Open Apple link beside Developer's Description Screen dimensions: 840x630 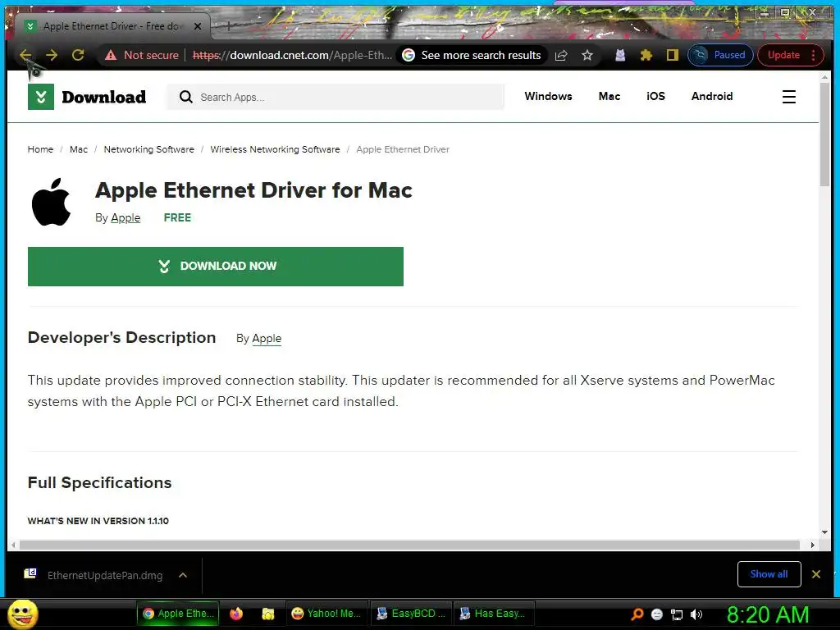pyautogui.click(x=267, y=339)
